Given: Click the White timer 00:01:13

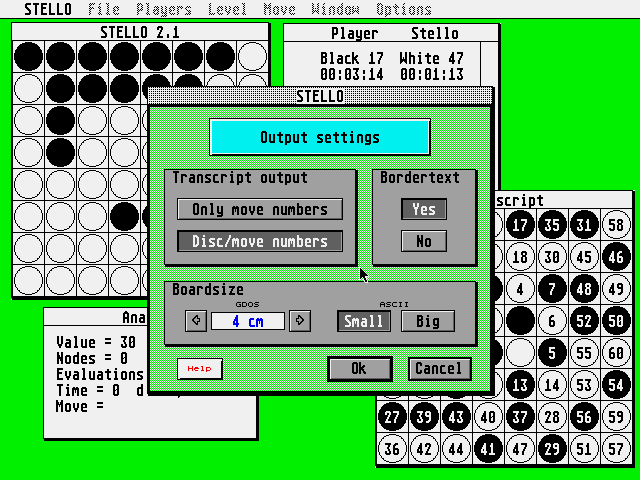Looking at the screenshot, I should click(431, 74).
